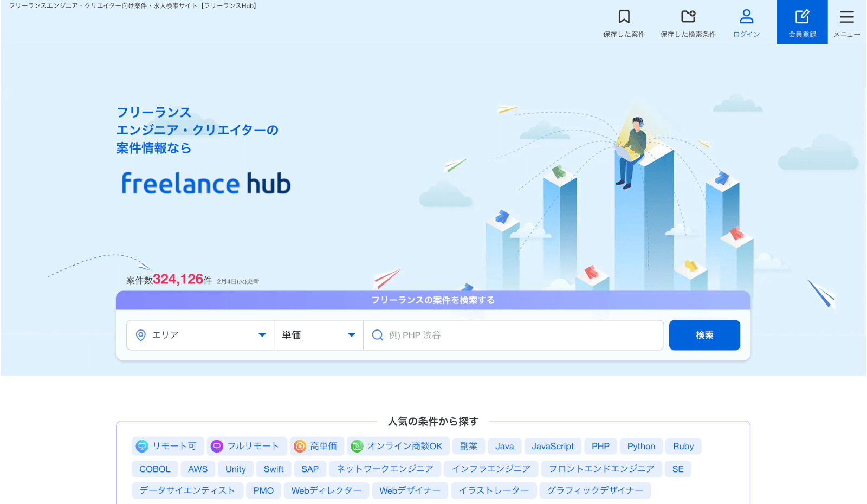Select the Swift tag
This screenshot has width=867, height=504.
click(x=274, y=469)
